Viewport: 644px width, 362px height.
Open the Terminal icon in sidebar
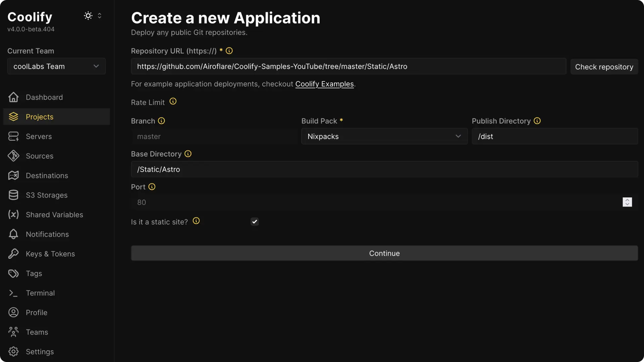click(13, 293)
